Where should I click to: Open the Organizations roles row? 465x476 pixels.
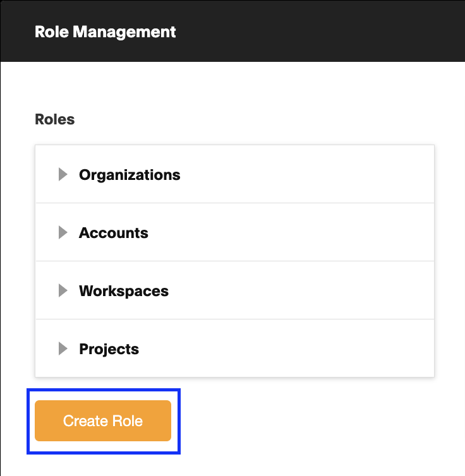point(235,174)
